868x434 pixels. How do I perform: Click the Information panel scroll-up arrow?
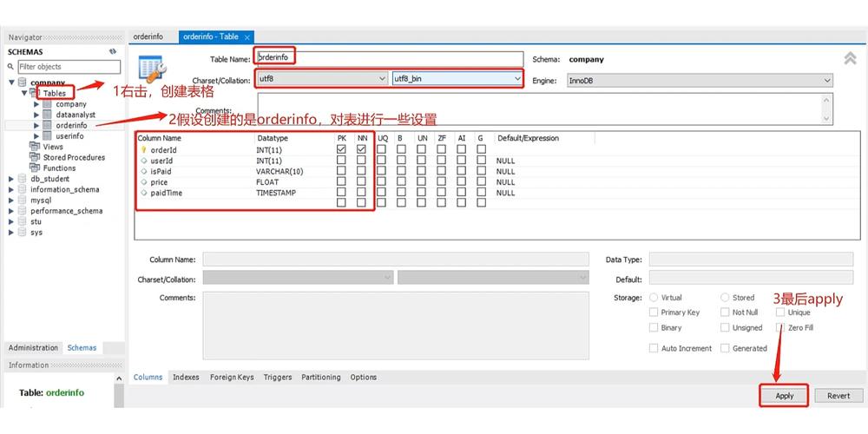119,378
